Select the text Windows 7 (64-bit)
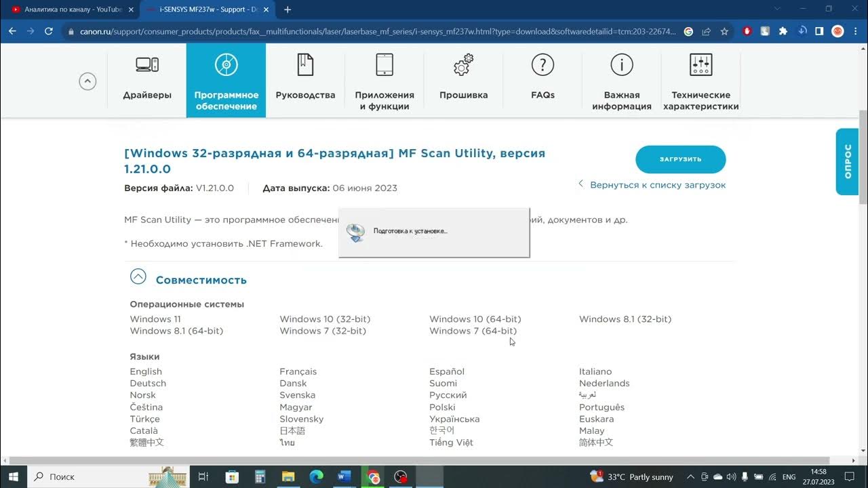This screenshot has width=868, height=488. point(473,331)
